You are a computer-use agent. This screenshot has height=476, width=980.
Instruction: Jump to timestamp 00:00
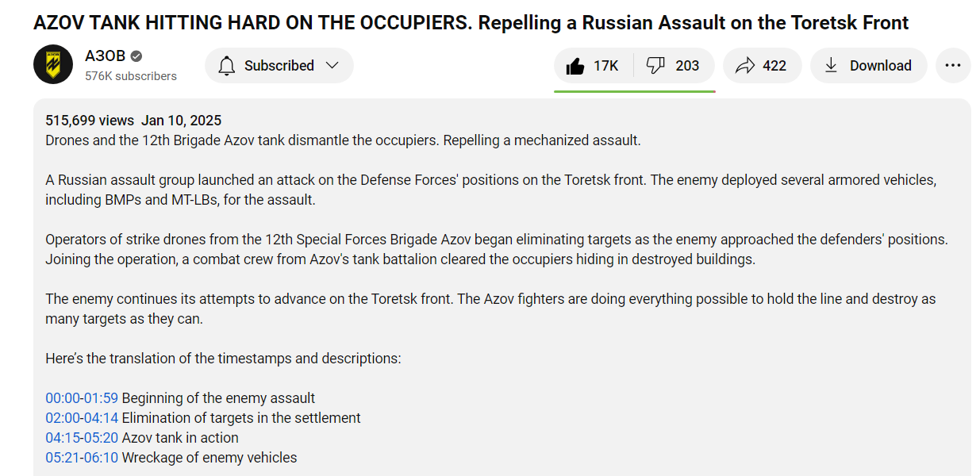click(63, 398)
